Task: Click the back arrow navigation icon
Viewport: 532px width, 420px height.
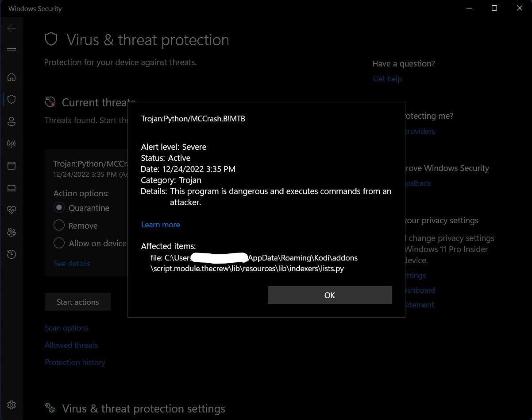Action: tap(12, 28)
